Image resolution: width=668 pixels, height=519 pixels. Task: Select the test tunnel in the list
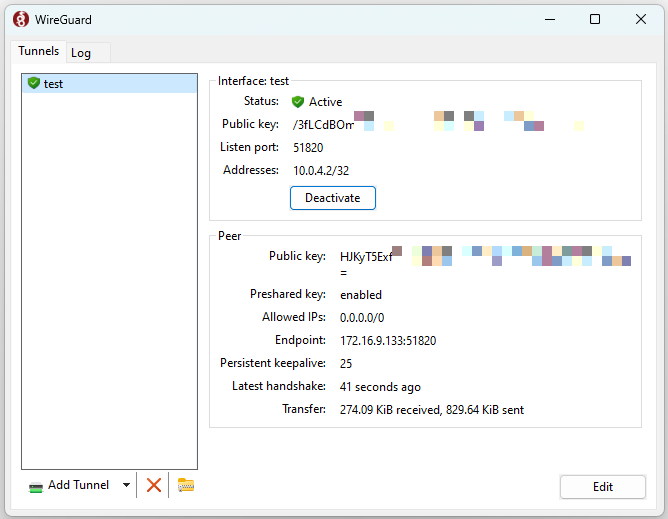point(109,84)
